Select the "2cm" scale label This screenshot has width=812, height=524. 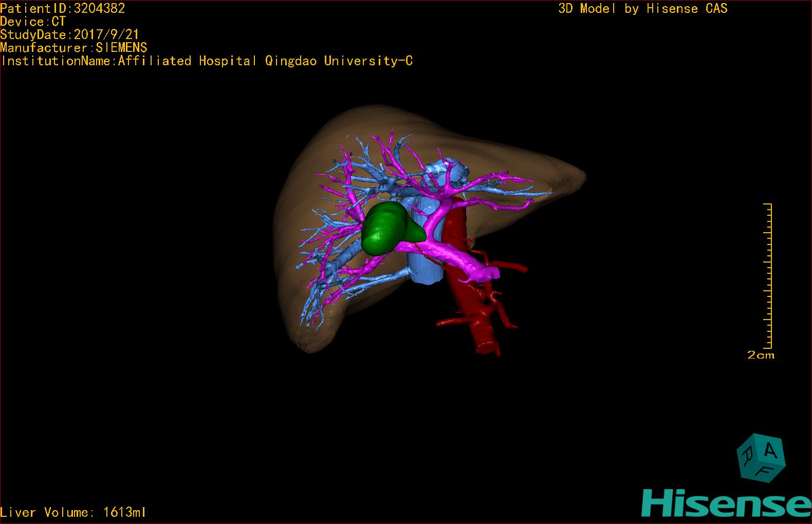pos(761,355)
